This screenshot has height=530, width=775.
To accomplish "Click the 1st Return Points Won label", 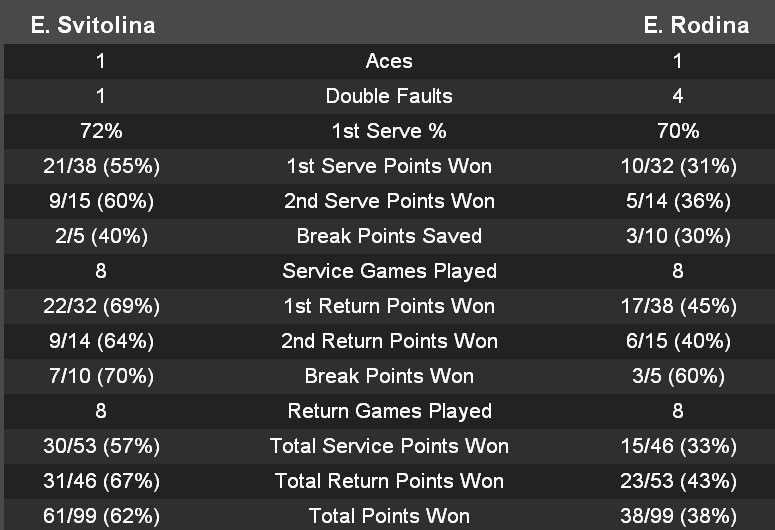I will point(389,306).
